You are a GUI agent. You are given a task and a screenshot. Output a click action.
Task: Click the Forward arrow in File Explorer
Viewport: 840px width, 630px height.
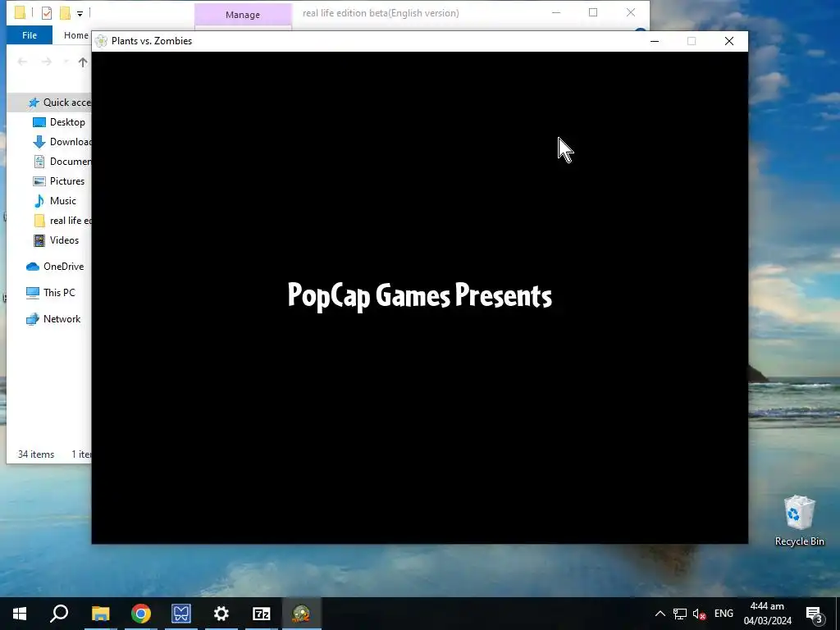point(47,62)
